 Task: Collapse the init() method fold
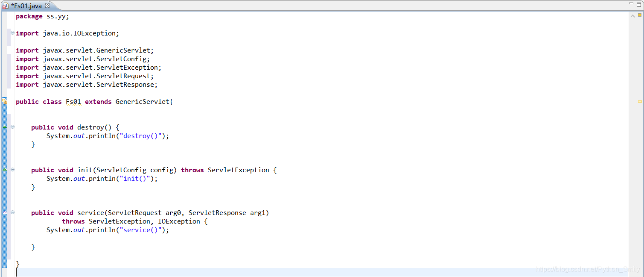pyautogui.click(x=12, y=170)
